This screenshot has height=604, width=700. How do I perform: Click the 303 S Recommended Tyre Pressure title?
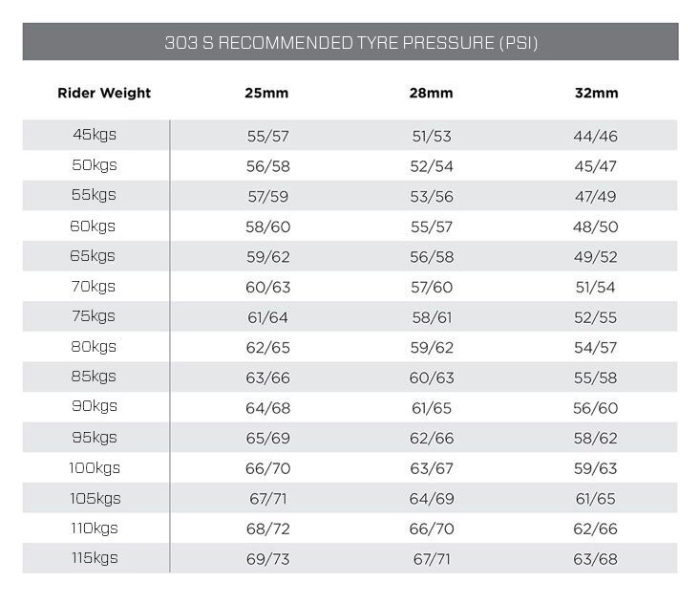point(350,43)
